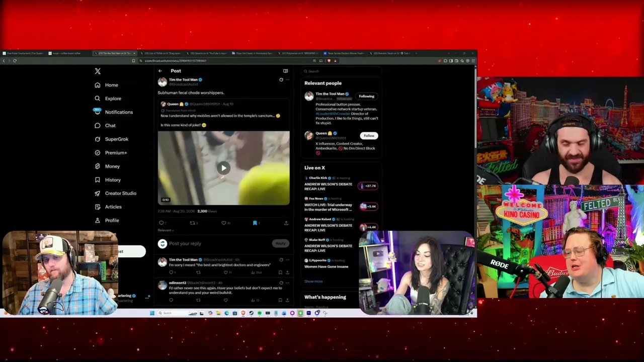Switch to the Libs of TikTok browser tab
This screenshot has width=644, height=362.
pos(161,53)
